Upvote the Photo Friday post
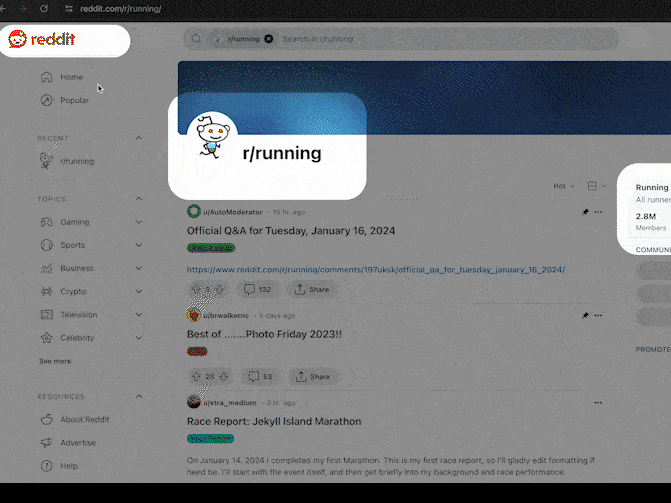671x503 pixels. pos(196,377)
